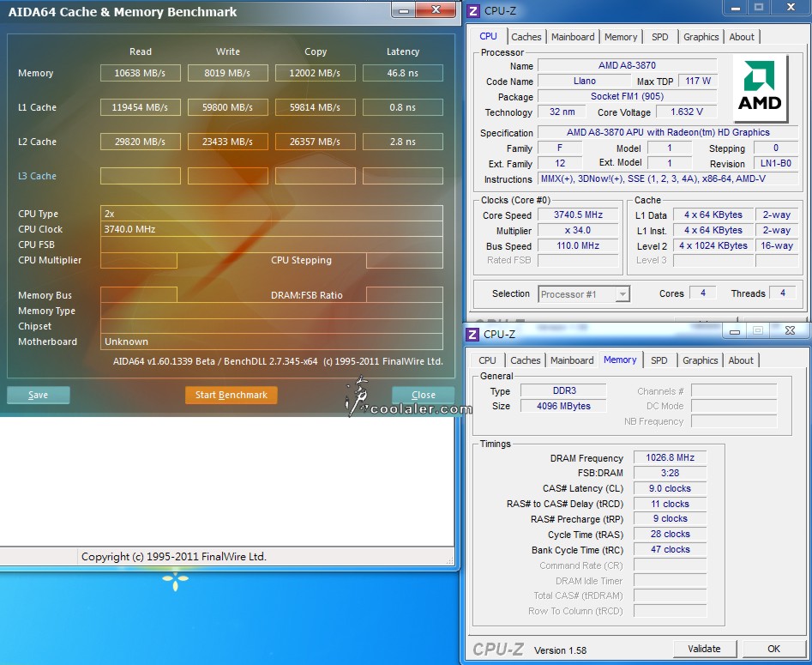Image resolution: width=812 pixels, height=665 pixels.
Task: Open Mainboard tab in CPU-Z processor window
Action: coord(573,37)
